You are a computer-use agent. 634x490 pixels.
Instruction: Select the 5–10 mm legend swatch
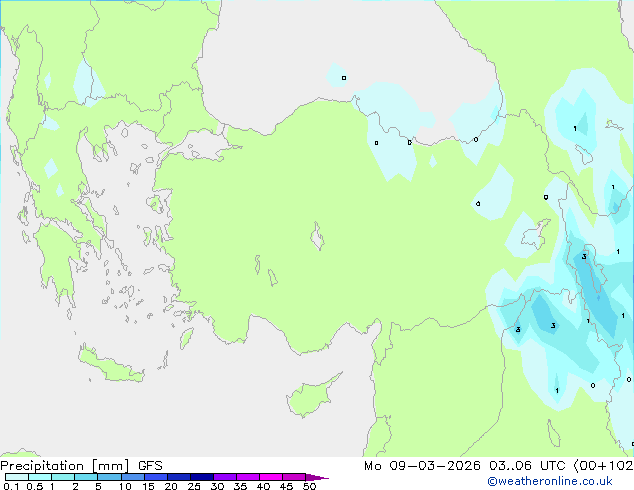(x=109, y=477)
